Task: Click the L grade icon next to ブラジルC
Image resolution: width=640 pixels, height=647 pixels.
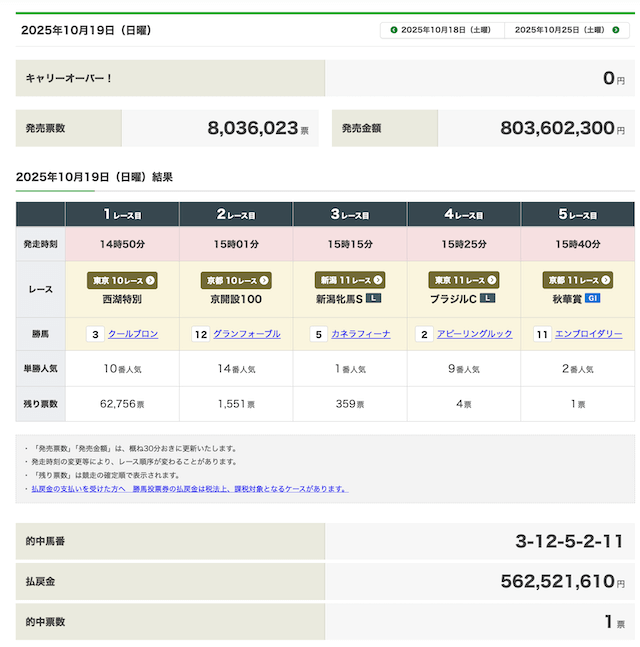Action: tap(488, 298)
